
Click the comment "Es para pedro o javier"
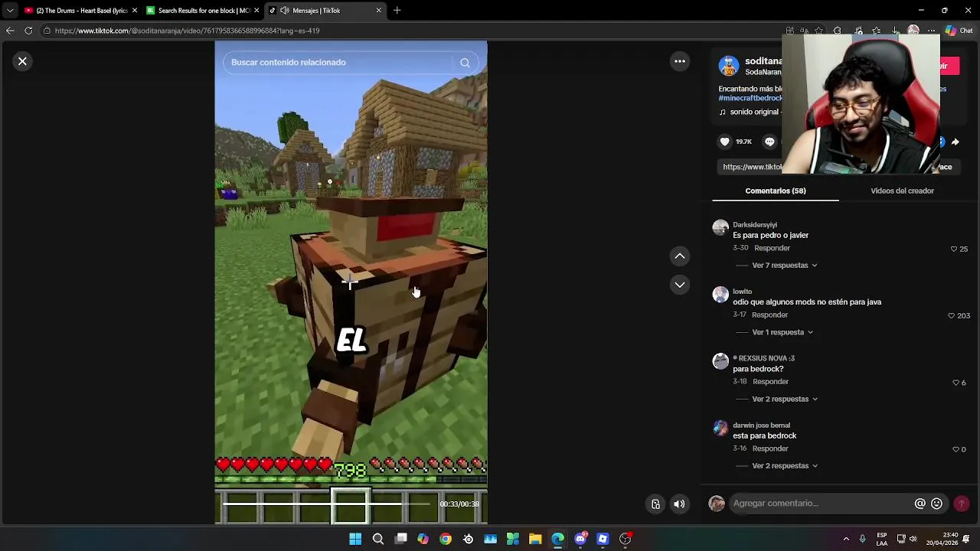[770, 236]
